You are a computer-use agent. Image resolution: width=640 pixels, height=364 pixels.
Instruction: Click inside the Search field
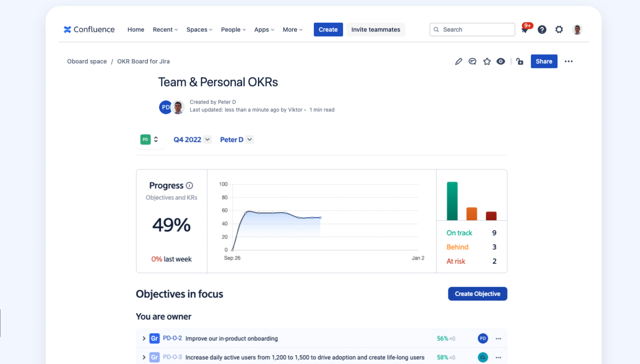(472, 29)
